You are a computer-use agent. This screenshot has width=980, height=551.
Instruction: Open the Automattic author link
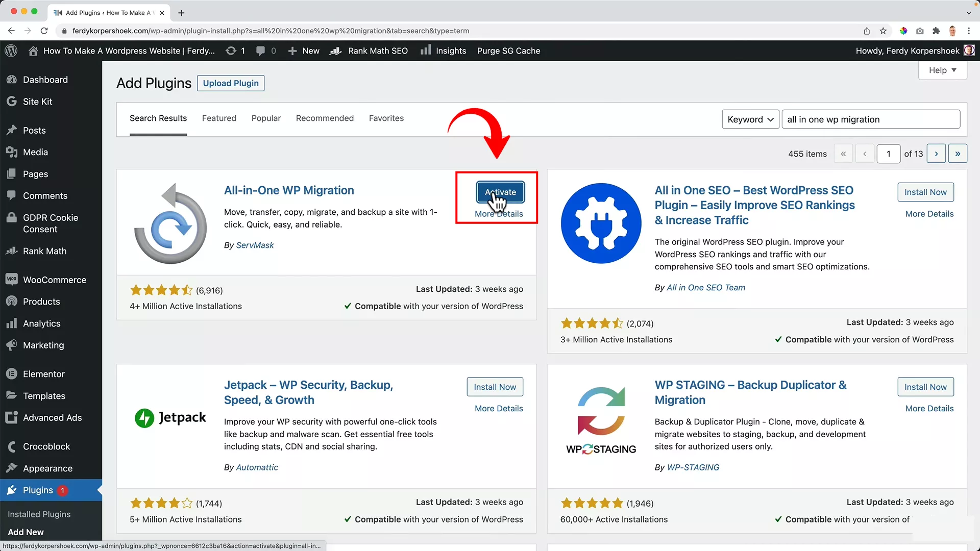coord(257,467)
